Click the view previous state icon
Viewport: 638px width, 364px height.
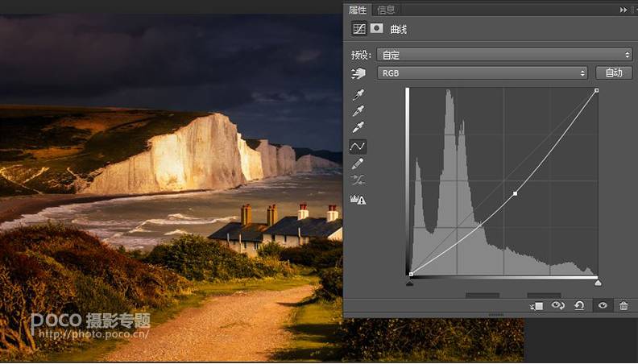557,305
